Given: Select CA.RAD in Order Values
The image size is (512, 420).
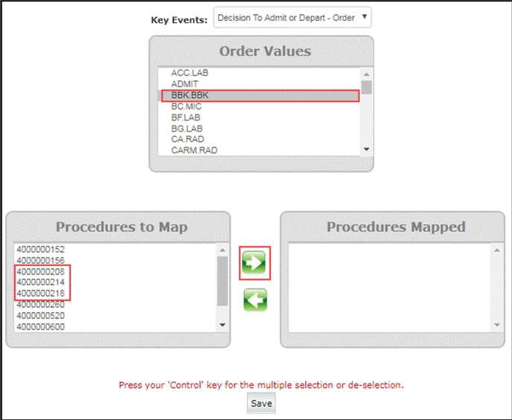Looking at the screenshot, I should coord(260,139).
